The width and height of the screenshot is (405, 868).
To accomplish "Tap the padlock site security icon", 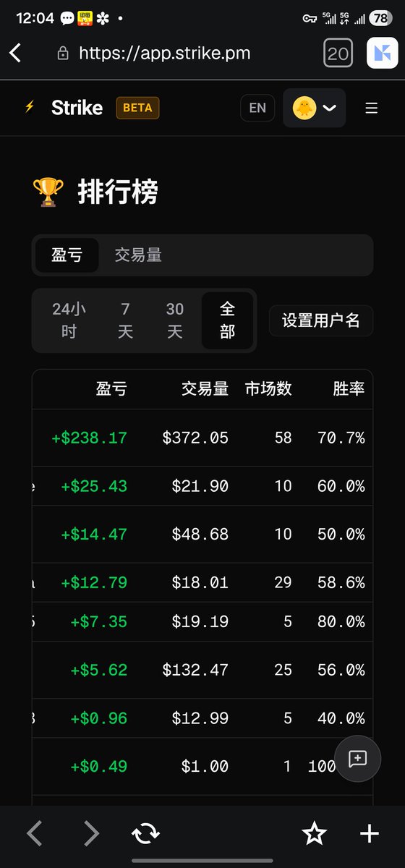I will [x=63, y=53].
